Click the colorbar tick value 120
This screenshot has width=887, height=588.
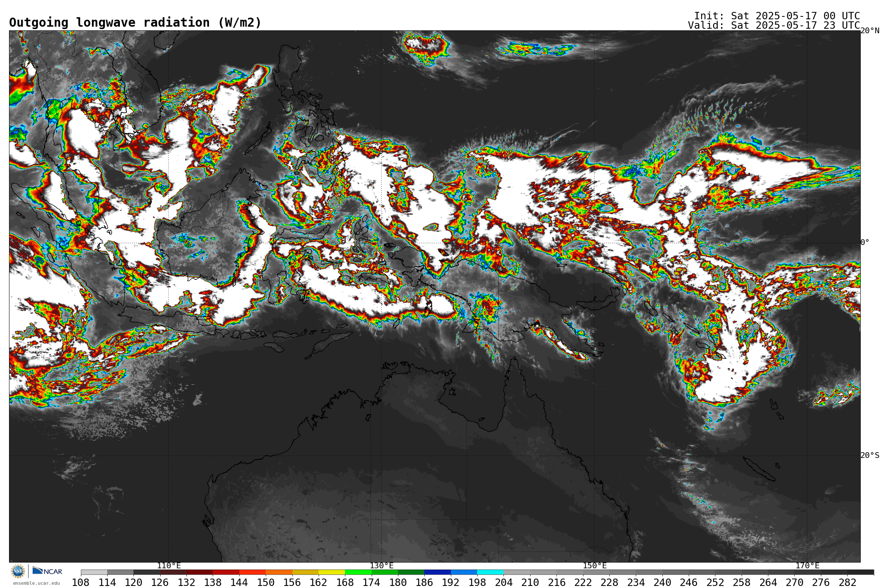[x=133, y=582]
